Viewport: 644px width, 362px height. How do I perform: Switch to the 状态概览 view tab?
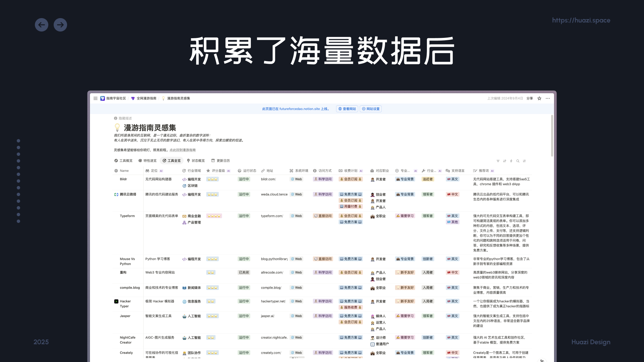196,161
